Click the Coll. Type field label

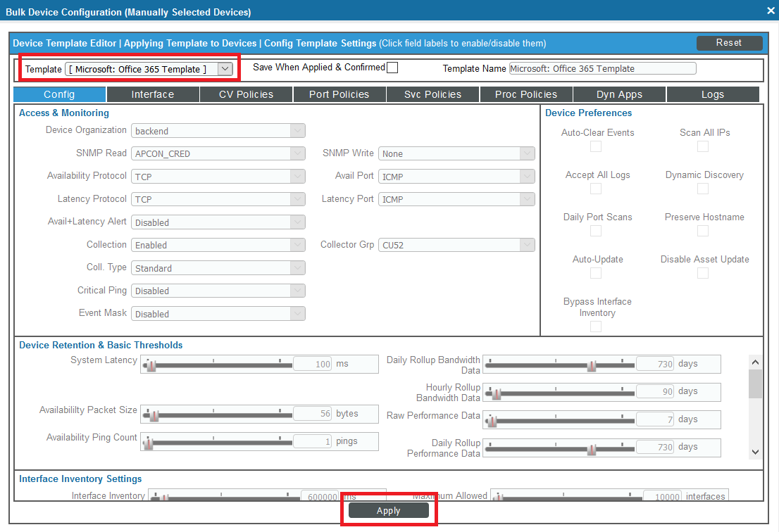pos(107,267)
